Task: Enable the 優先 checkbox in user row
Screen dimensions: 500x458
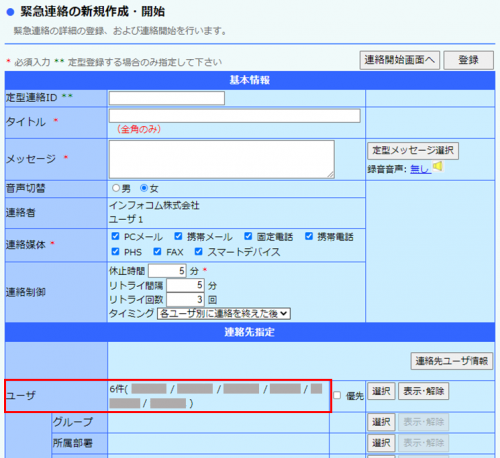Action: [x=337, y=395]
